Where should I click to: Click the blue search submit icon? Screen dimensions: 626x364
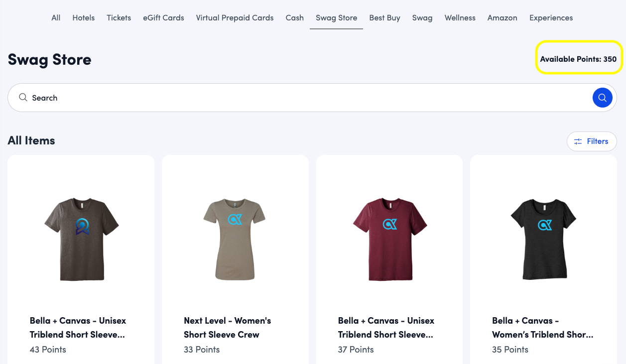pos(602,98)
